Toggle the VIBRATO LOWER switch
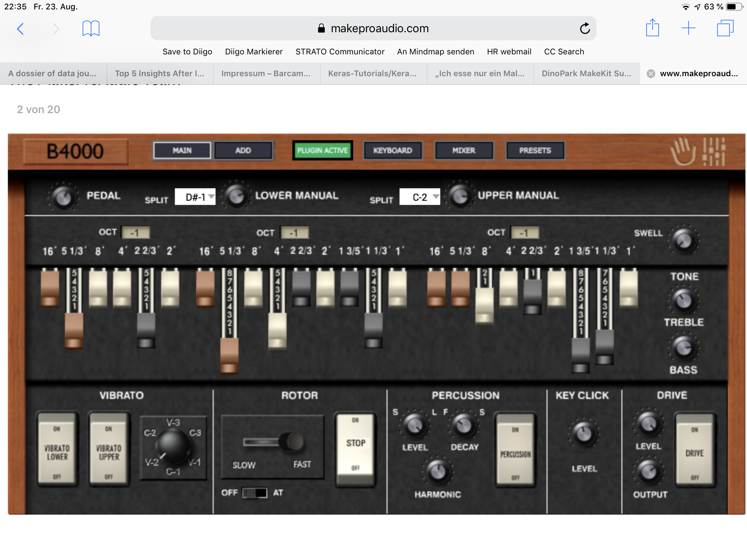Viewport: 747px width, 560px height. click(57, 449)
